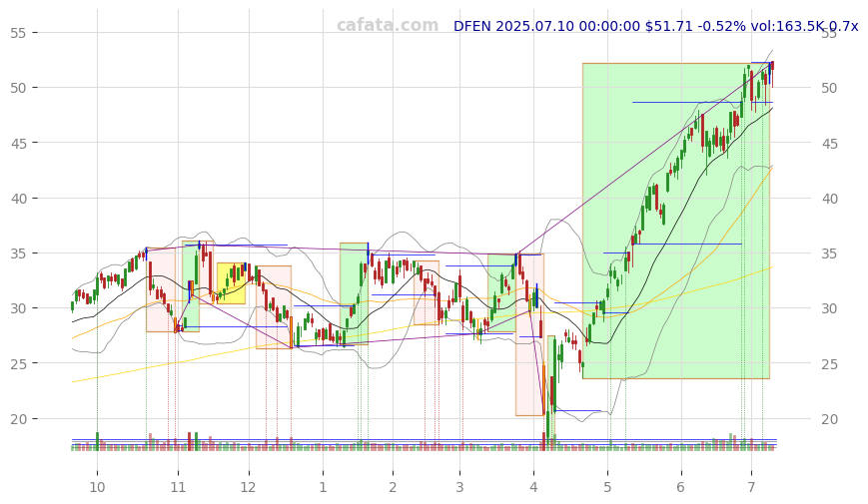Click the left axis label 45
This screenshot has width=868, height=504.
[x=18, y=144]
